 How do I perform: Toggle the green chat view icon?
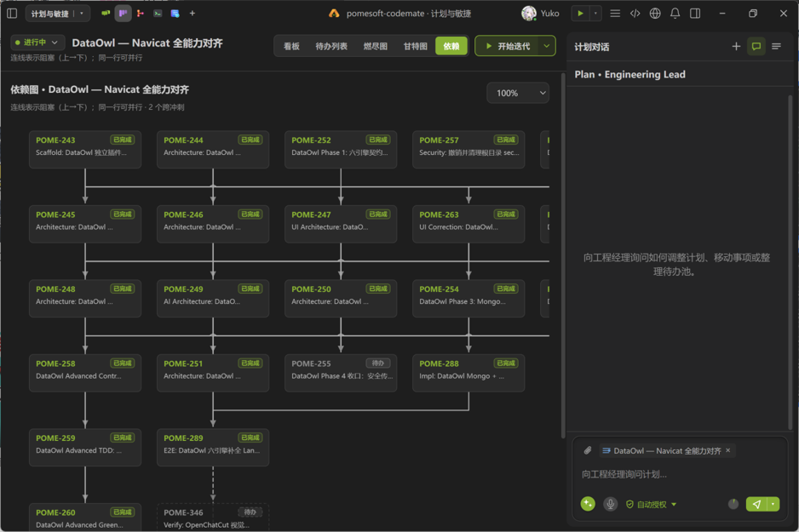(756, 46)
